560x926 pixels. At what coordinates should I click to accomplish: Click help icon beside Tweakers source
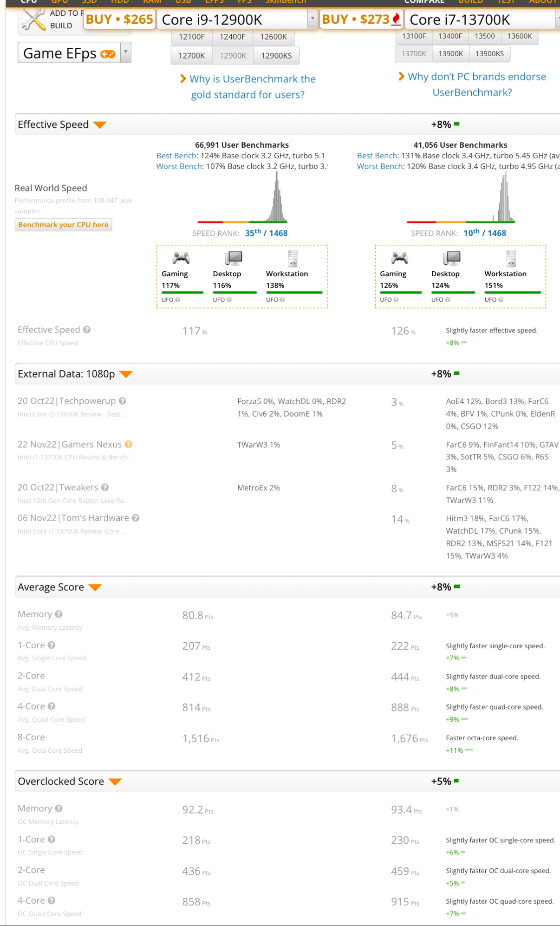[x=105, y=488]
